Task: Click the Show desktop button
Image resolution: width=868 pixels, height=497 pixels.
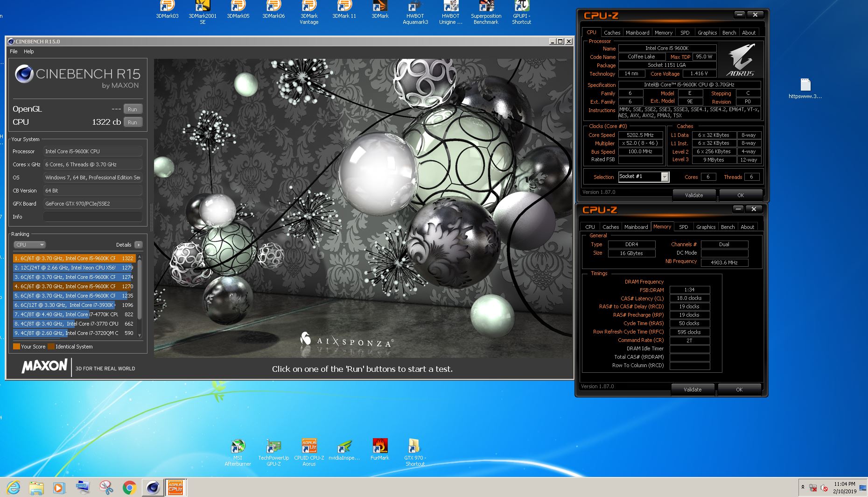Action: point(864,488)
